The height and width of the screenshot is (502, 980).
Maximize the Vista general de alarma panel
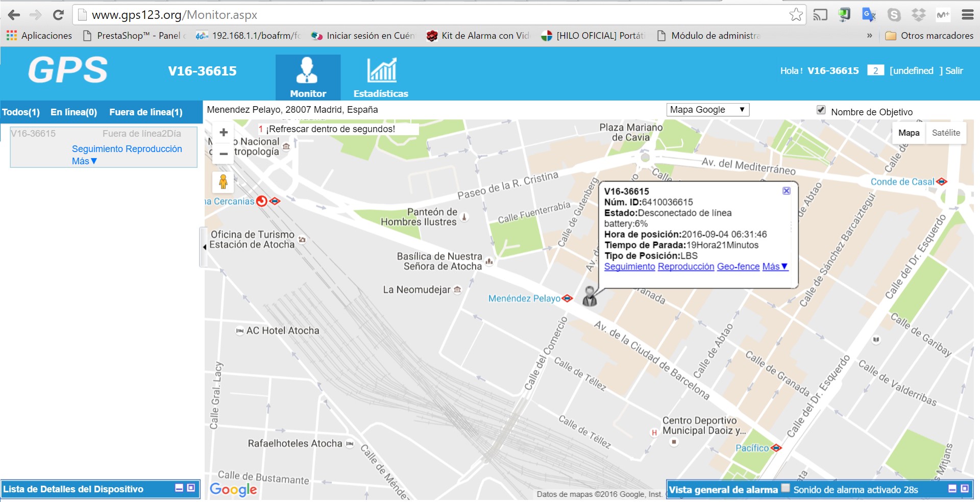(964, 489)
